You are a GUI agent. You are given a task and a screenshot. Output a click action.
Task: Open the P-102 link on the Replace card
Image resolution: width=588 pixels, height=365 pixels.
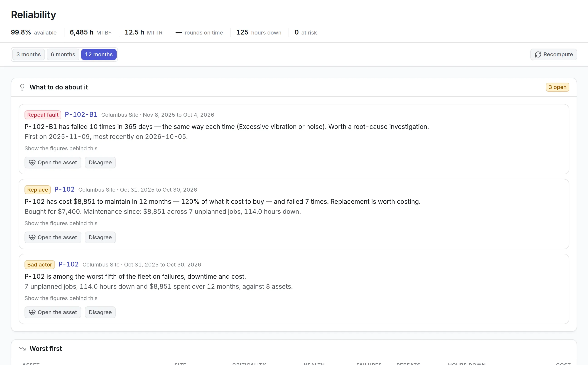[x=64, y=189]
